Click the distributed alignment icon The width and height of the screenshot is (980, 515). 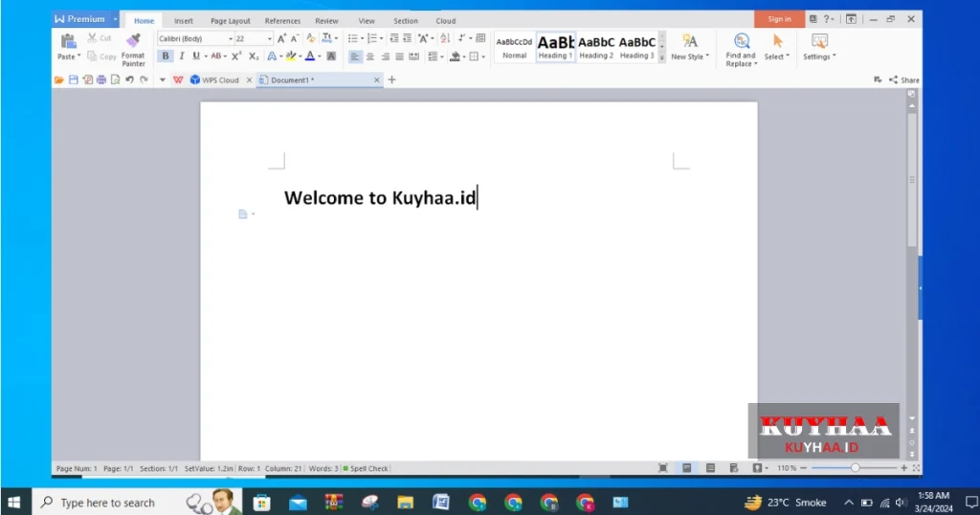tap(413, 56)
